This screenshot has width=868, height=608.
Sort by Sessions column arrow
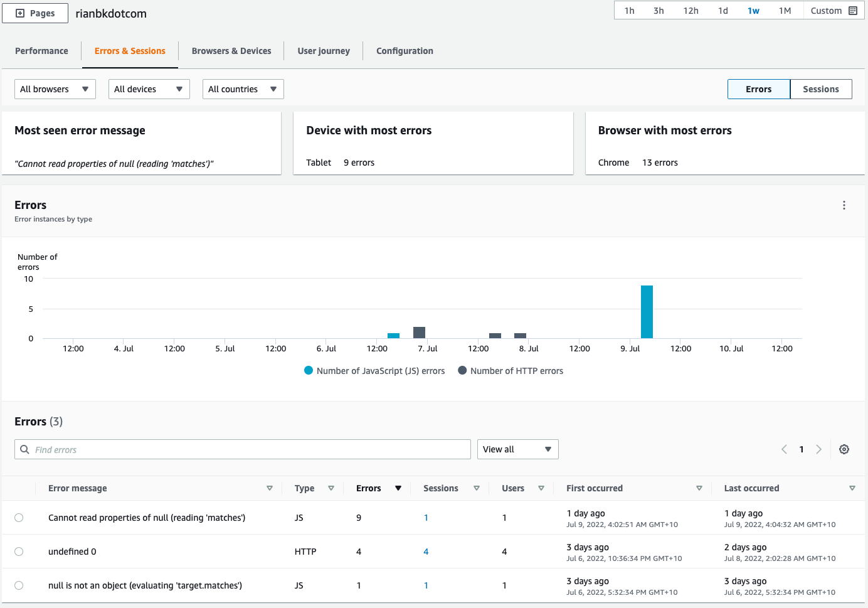(477, 488)
